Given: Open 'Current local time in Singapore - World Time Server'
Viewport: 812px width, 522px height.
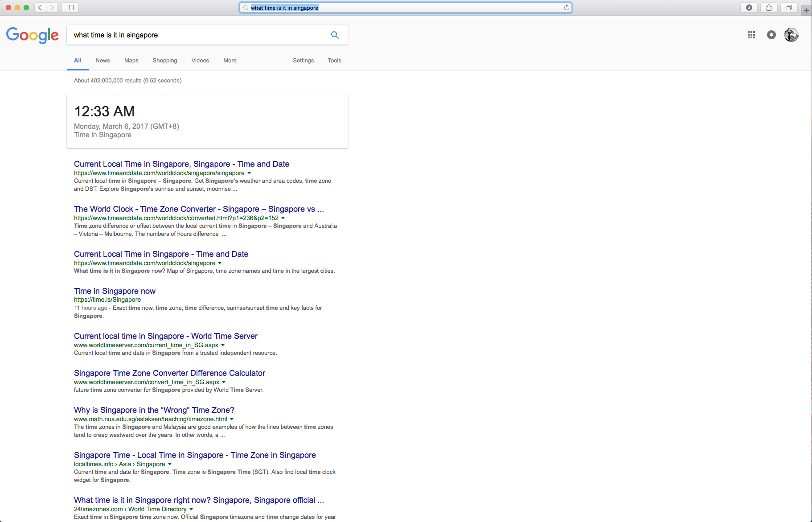Looking at the screenshot, I should pos(166,336).
